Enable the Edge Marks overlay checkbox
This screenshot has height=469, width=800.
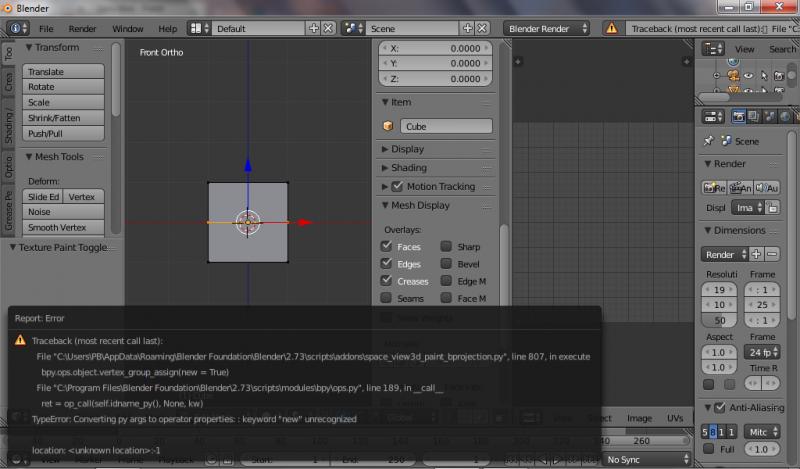pos(446,281)
